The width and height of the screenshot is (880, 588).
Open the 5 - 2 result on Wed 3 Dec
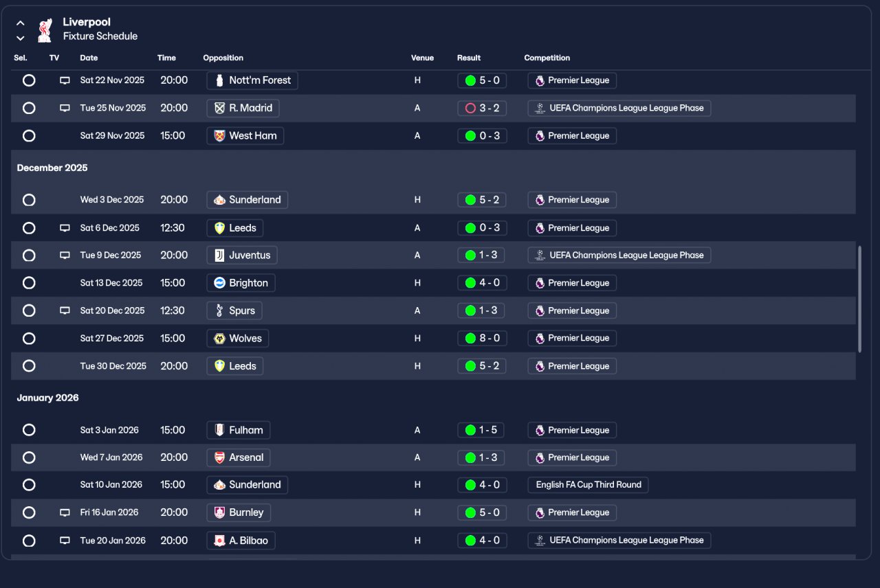[482, 200]
